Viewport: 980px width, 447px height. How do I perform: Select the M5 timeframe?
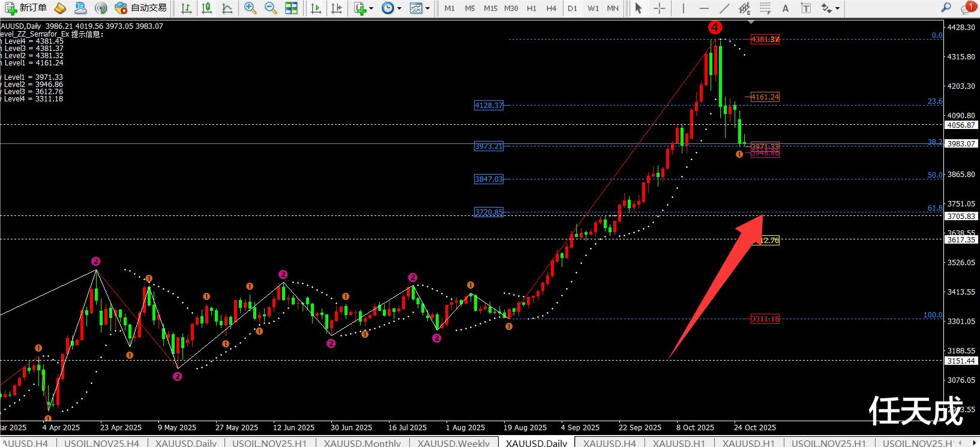pyautogui.click(x=470, y=8)
